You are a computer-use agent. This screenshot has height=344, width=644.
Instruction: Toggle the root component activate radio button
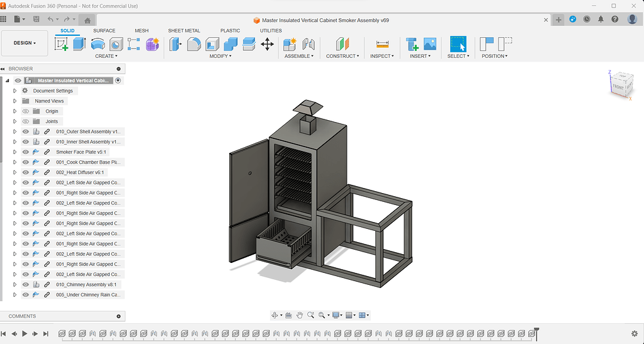(x=118, y=80)
